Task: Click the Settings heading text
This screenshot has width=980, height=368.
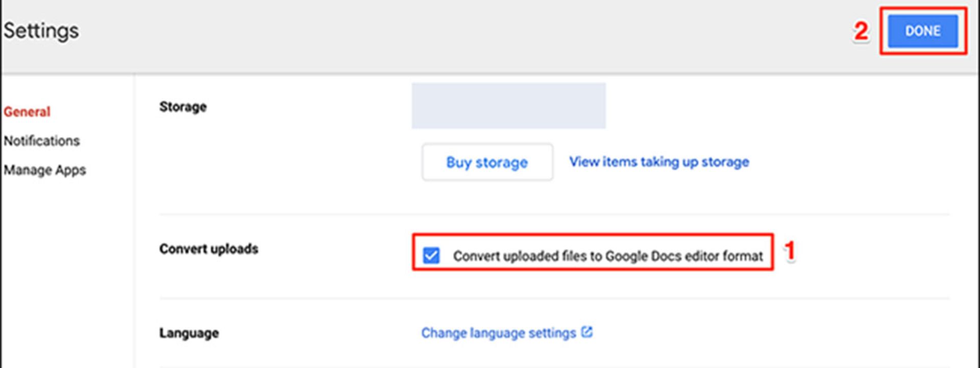Action: (x=41, y=31)
